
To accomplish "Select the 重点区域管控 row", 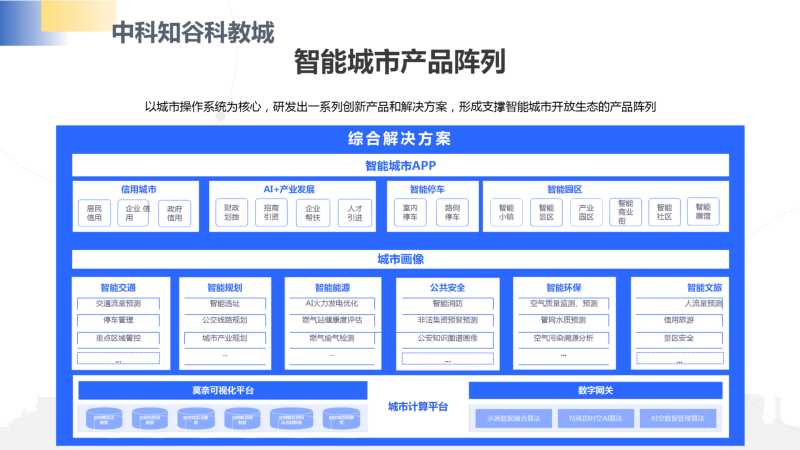I will pos(118,338).
